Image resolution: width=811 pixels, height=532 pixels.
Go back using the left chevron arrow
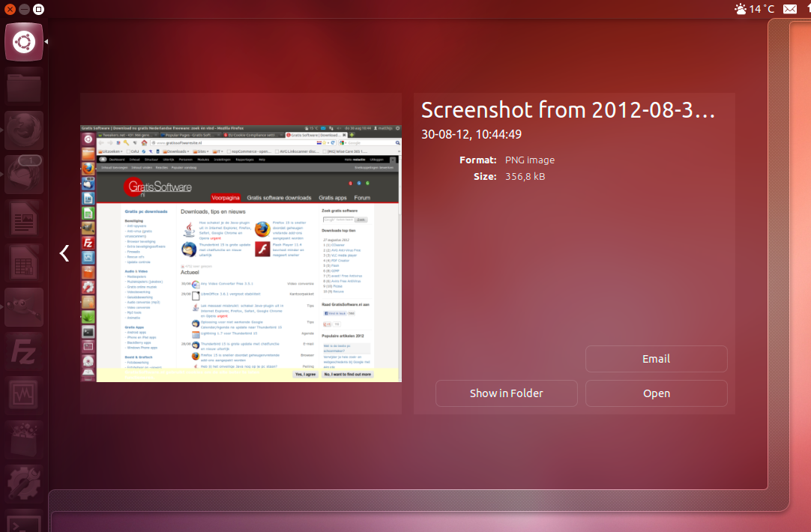[64, 253]
